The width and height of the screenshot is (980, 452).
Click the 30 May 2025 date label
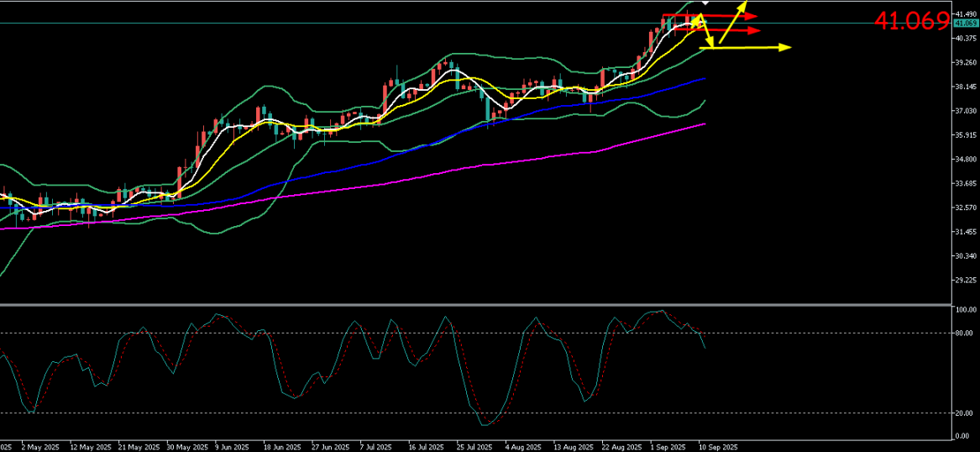[x=187, y=448]
